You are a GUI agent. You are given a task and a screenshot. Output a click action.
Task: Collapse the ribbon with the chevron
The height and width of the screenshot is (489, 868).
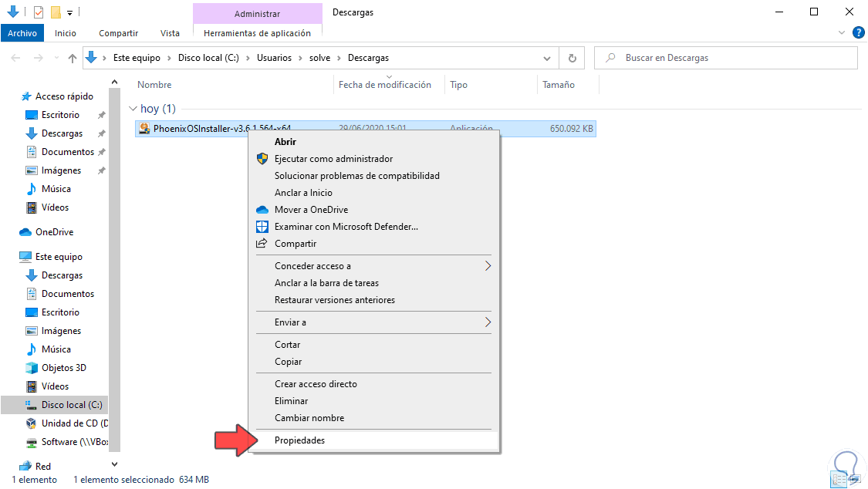(842, 33)
